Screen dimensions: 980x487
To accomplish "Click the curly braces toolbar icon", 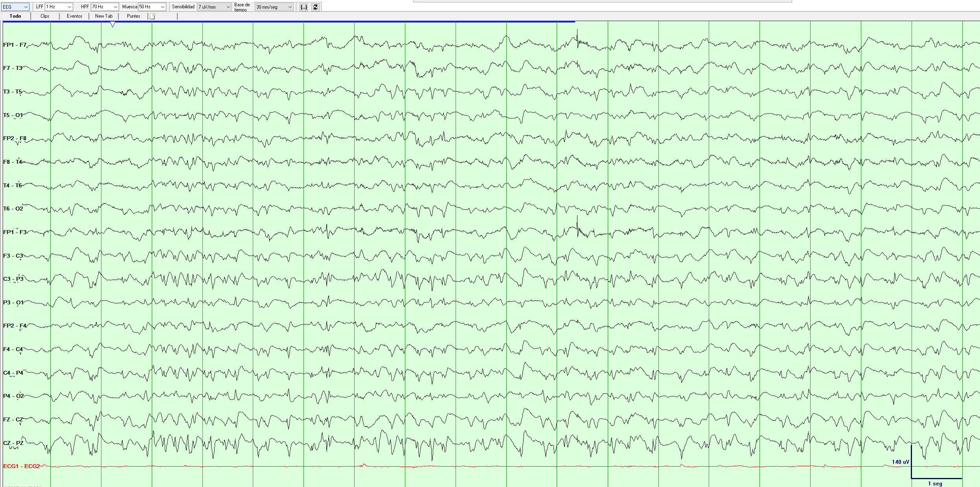I will [303, 7].
